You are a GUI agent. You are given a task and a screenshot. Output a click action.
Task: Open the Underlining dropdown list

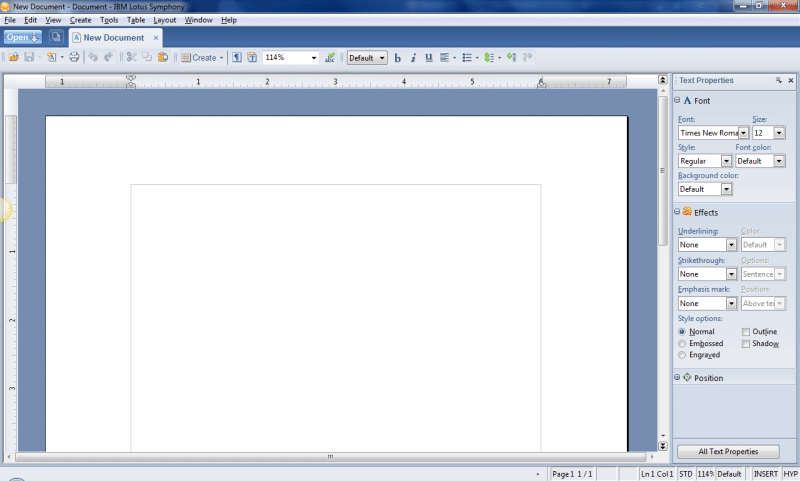(x=731, y=244)
